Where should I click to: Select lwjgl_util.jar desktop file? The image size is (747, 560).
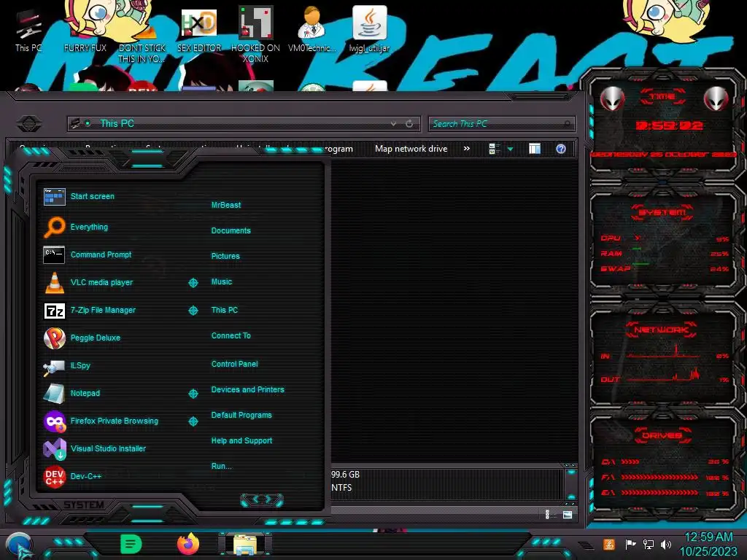(x=369, y=29)
